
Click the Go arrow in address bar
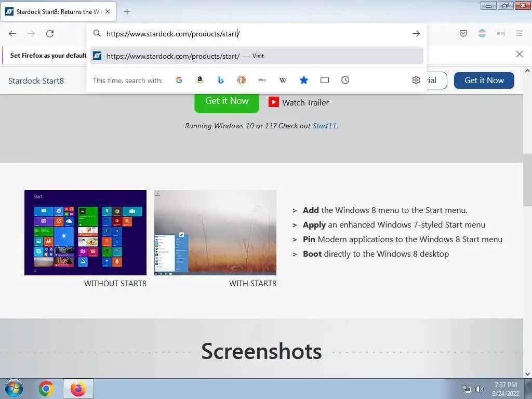pos(416,34)
